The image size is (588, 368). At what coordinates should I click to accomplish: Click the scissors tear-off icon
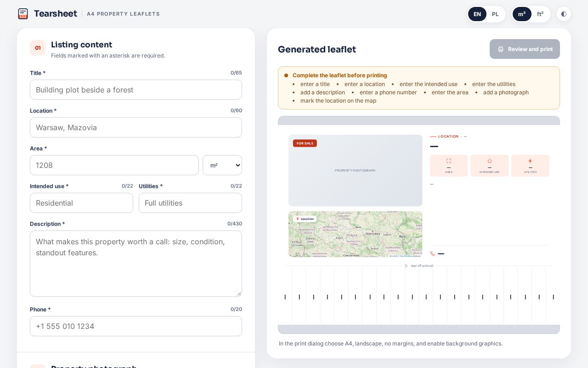tap(406, 266)
